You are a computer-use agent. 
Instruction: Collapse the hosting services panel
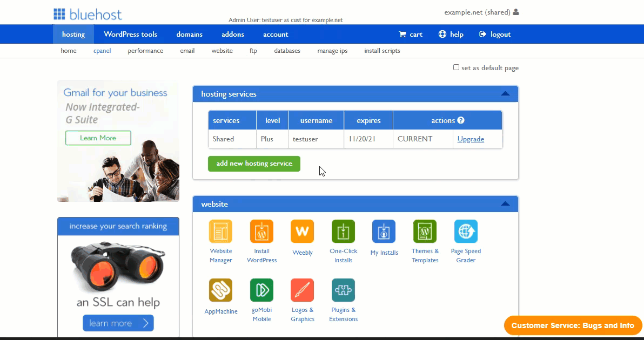click(506, 94)
